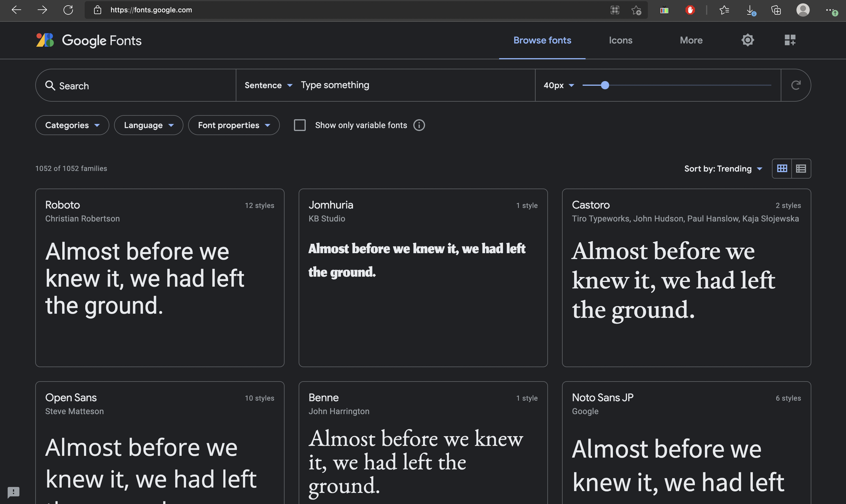Click the 6 styles label on Noto Sans JP
The image size is (846, 504).
[788, 398]
